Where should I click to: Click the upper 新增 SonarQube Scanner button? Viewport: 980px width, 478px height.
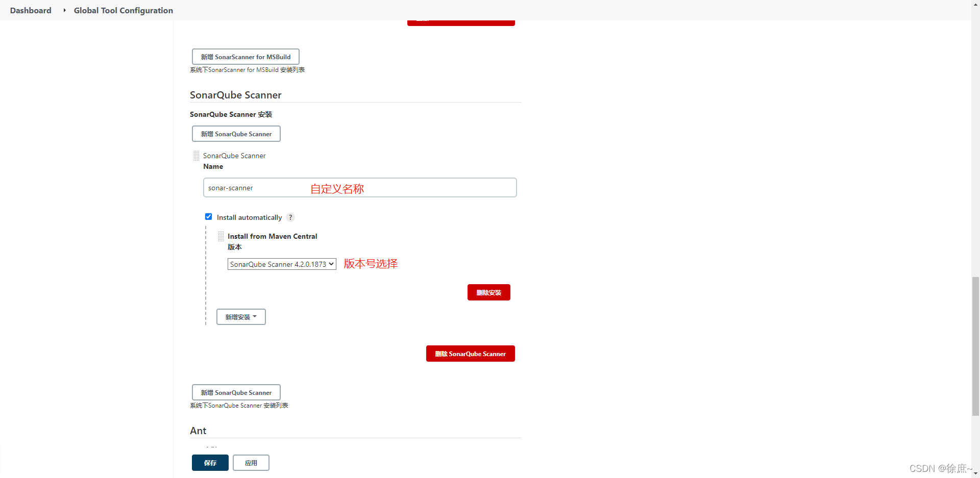(x=236, y=134)
